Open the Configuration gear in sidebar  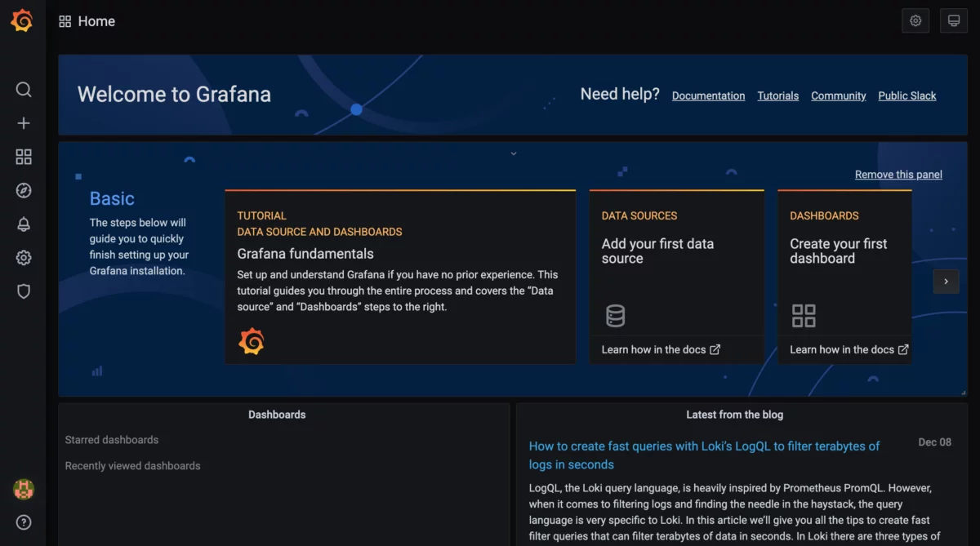[24, 258]
